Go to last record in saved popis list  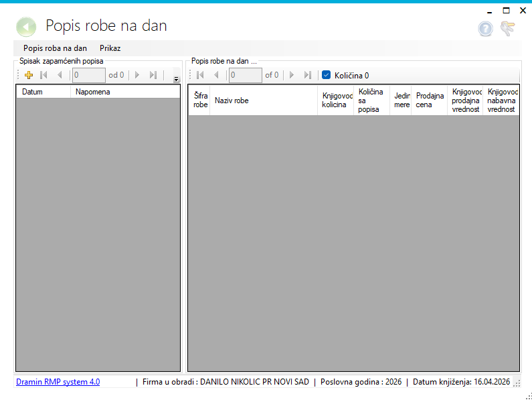click(153, 75)
